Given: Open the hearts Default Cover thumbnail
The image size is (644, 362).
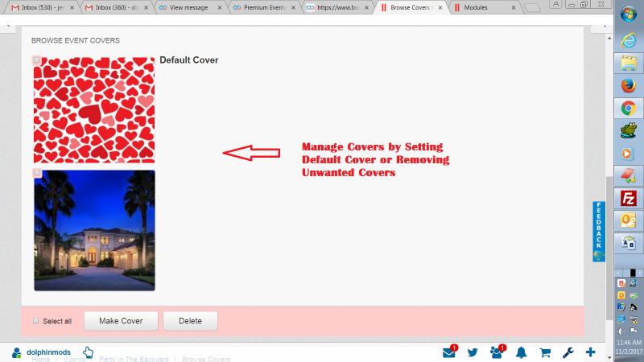Looking at the screenshot, I should click(x=94, y=110).
